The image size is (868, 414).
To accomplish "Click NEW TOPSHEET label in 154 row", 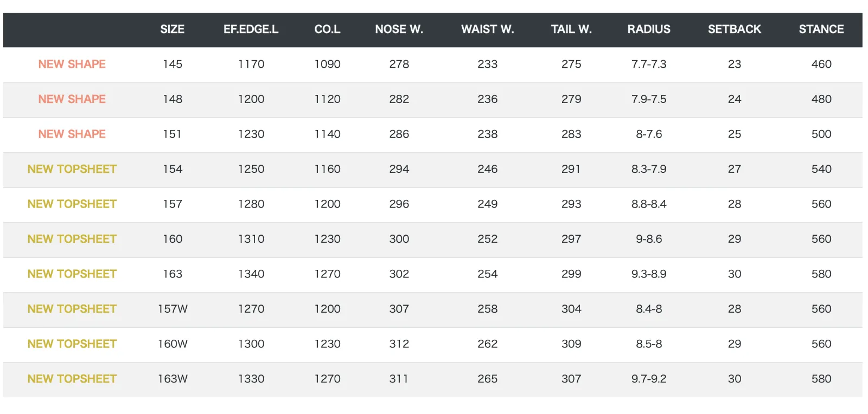I will pos(72,169).
